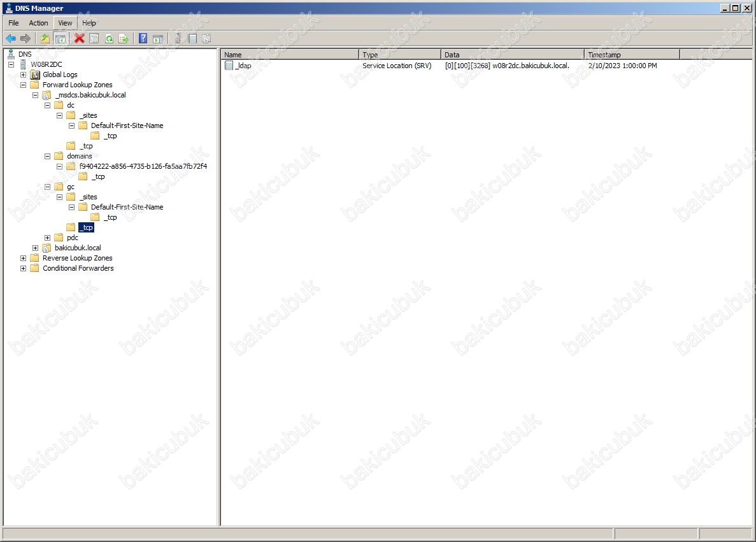Select the Global Logs tree item
The height and width of the screenshot is (542, 756).
pos(60,75)
